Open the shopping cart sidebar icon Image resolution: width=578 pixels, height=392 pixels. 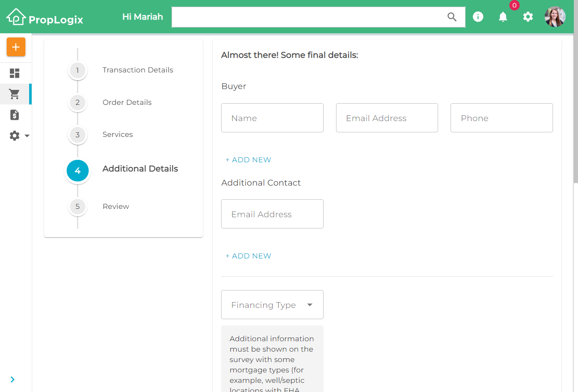point(15,94)
